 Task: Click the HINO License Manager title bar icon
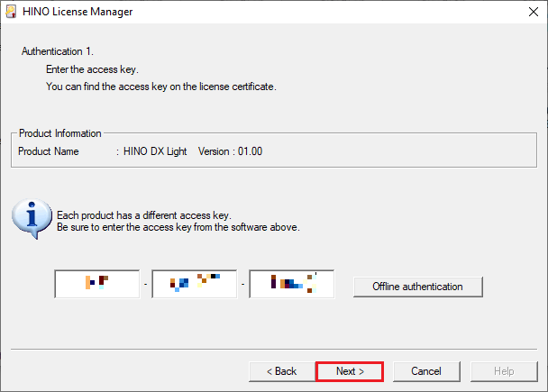click(x=11, y=12)
